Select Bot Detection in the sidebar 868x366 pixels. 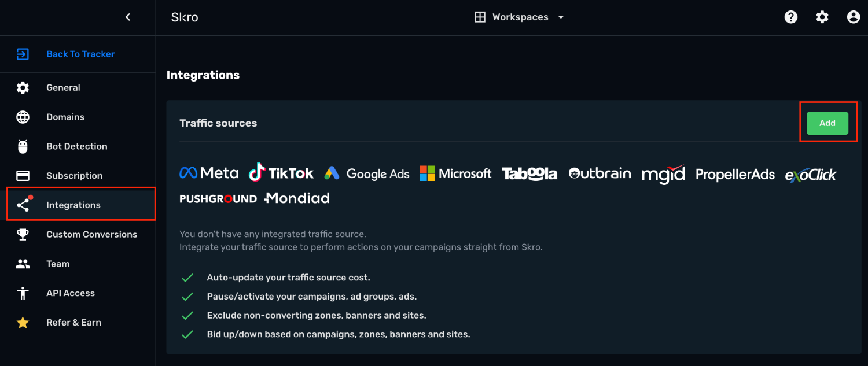click(x=78, y=147)
